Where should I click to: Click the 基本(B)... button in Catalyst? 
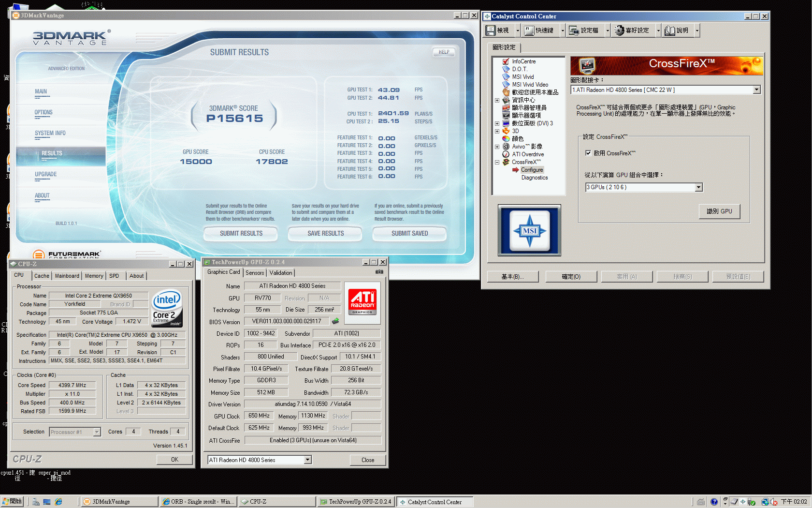[x=512, y=277]
